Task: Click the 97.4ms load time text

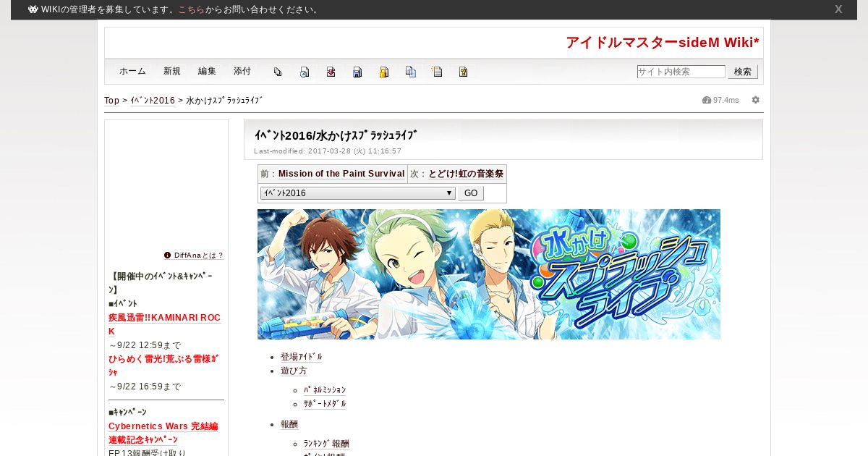Action: tap(726, 100)
